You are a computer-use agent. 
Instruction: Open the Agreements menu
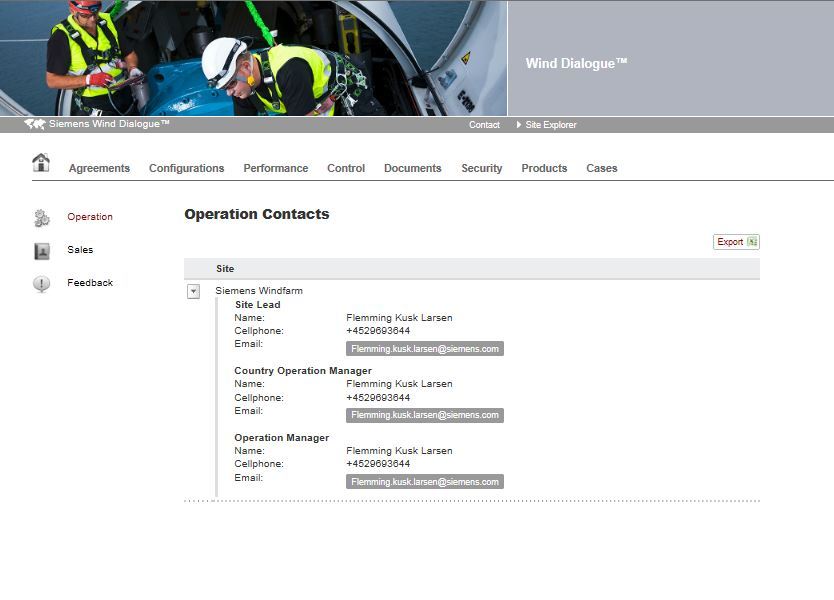coord(99,168)
